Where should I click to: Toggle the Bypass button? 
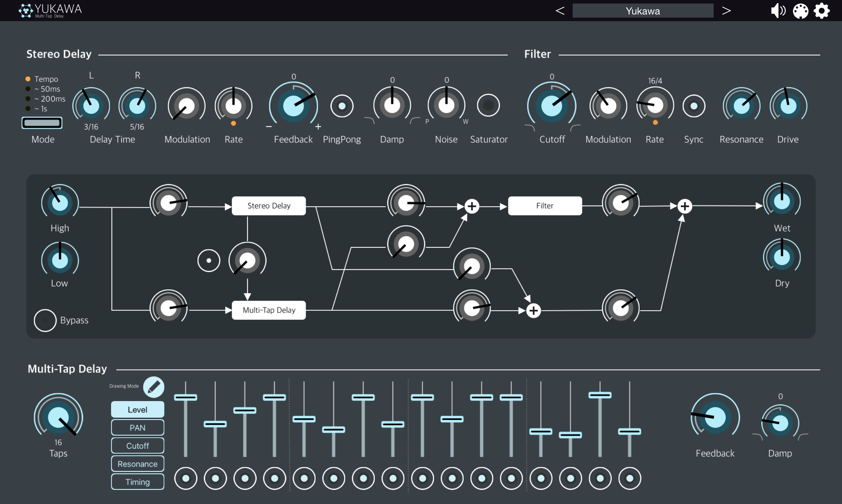click(x=45, y=320)
